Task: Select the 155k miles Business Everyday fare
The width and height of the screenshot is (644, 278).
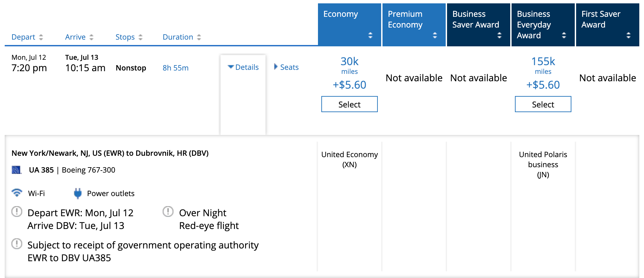Action: pos(543,104)
